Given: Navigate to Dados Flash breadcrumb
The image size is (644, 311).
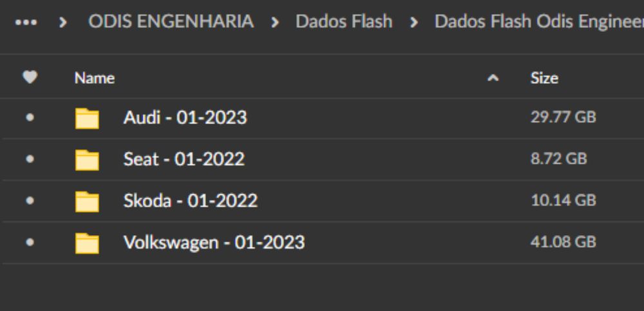Looking at the screenshot, I should tap(344, 21).
